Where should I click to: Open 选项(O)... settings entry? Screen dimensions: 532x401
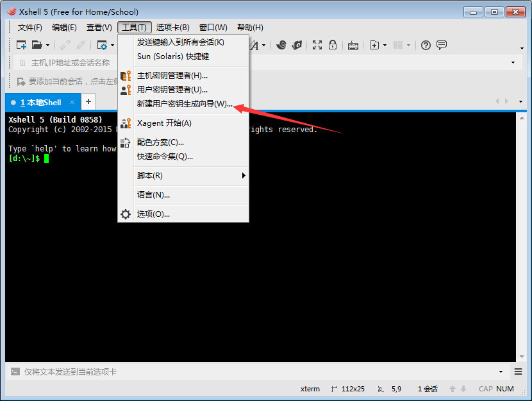tap(183, 214)
